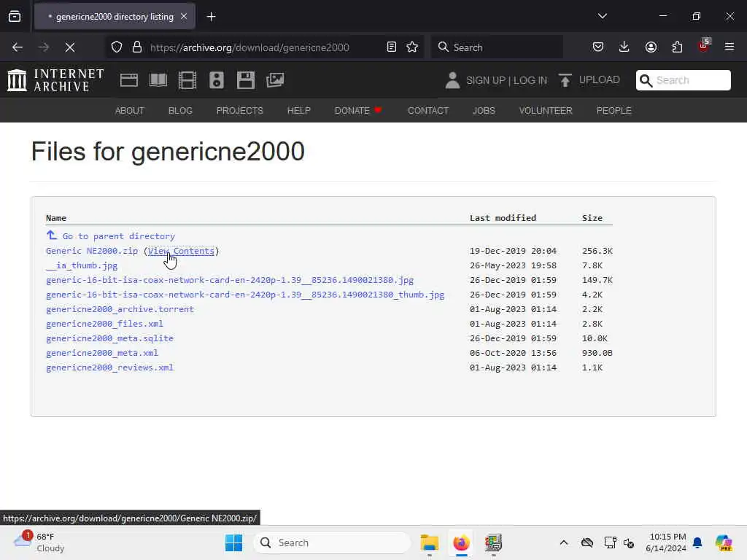Focus the Internet Archive search field
The width and height of the screenshot is (747, 560).
pyautogui.click(x=683, y=80)
